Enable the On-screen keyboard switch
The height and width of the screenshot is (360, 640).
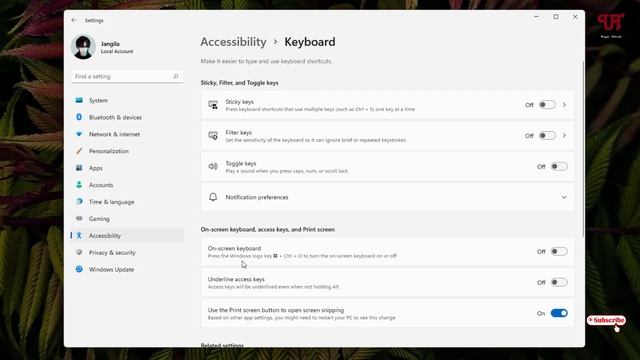coord(559,251)
